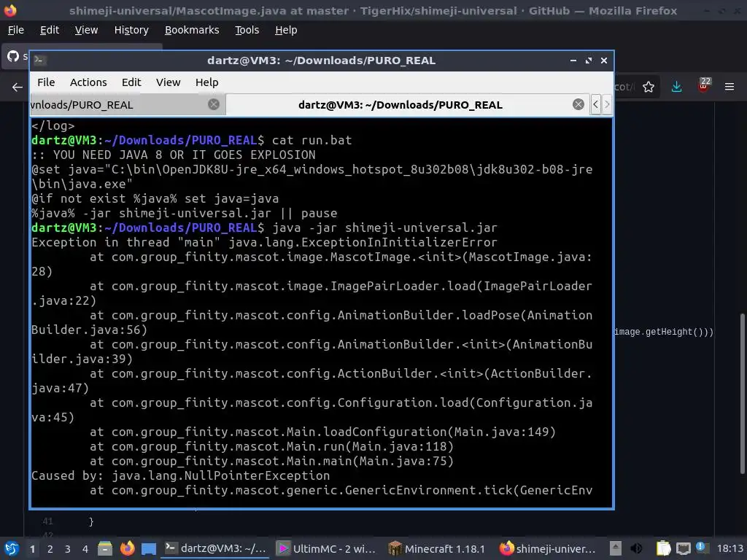Switch to the inactive vnloads/PURO_REAL terminal tab
Viewport: 747px width, 560px height.
coord(128,105)
